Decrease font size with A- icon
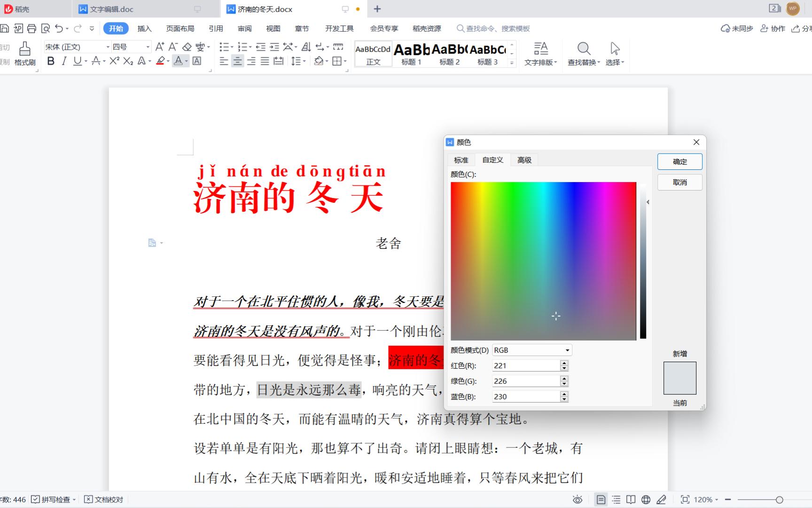 click(173, 47)
